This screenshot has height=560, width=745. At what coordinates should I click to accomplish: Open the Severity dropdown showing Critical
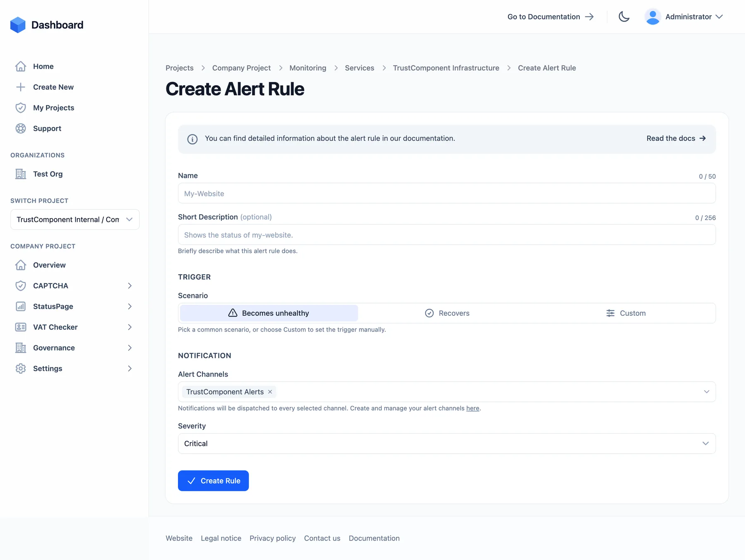447,443
